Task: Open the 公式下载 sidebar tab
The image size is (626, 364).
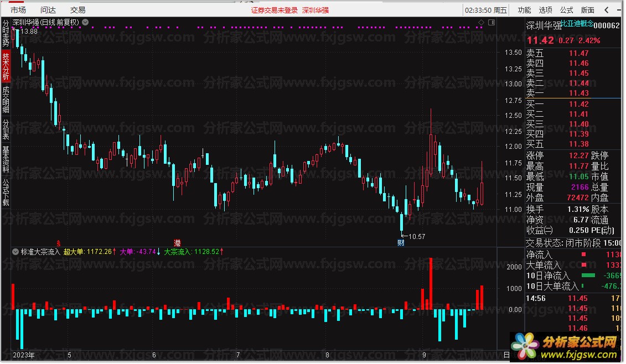Action: pyautogui.click(x=6, y=192)
